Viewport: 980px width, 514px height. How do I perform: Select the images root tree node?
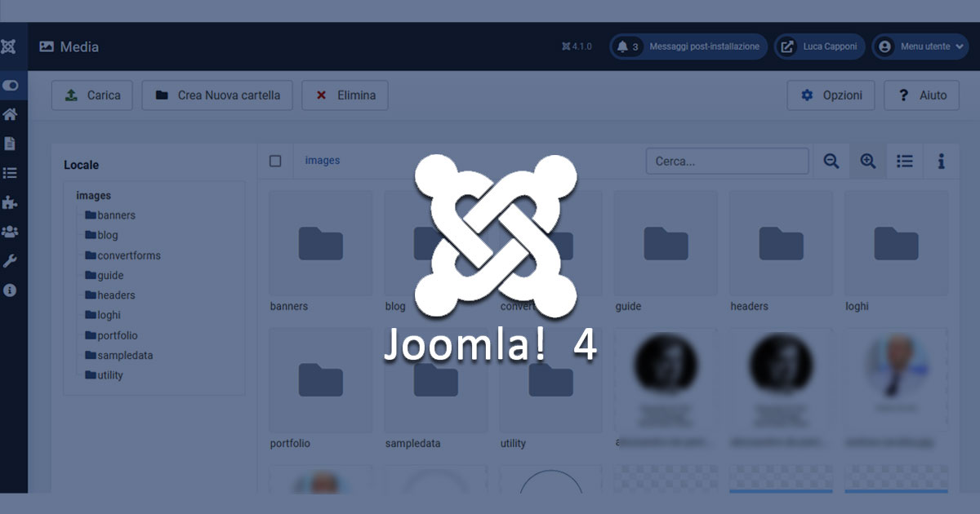(94, 196)
